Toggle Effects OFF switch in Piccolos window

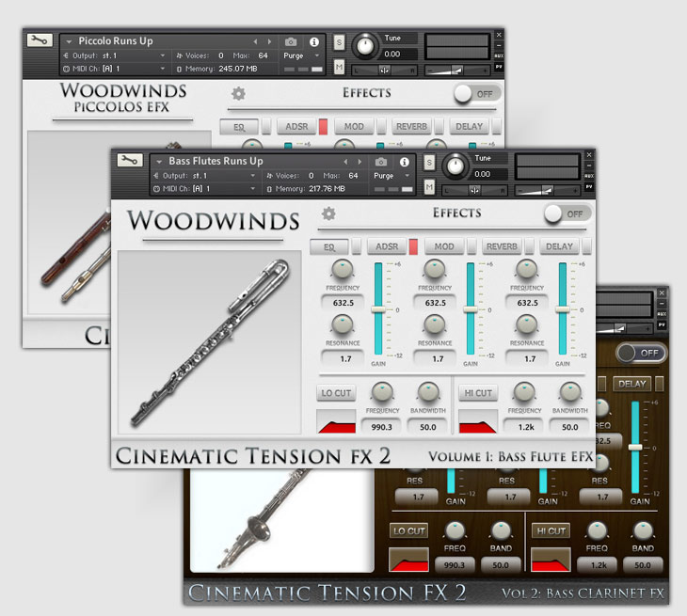(477, 94)
